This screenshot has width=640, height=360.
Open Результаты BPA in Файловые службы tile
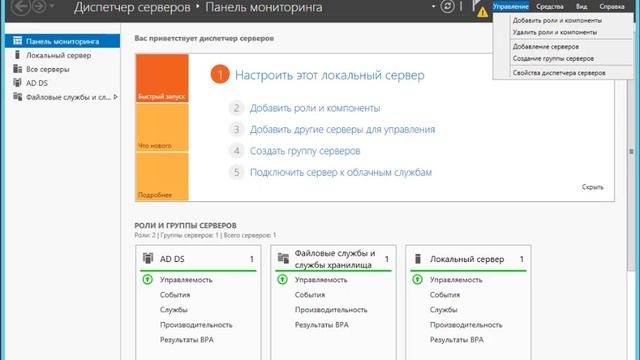coord(322,325)
